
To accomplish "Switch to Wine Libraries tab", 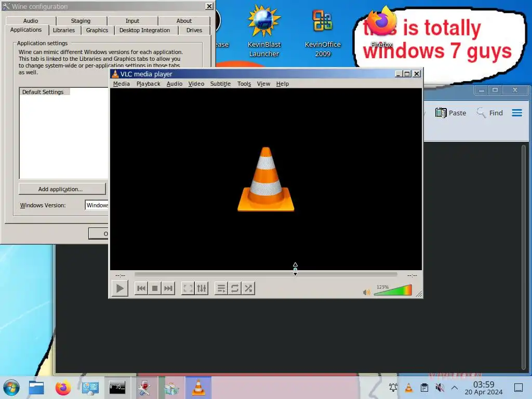I will coord(64,30).
